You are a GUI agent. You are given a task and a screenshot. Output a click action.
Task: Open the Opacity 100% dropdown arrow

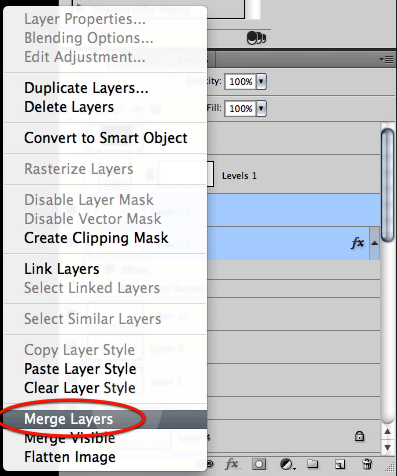click(x=261, y=81)
